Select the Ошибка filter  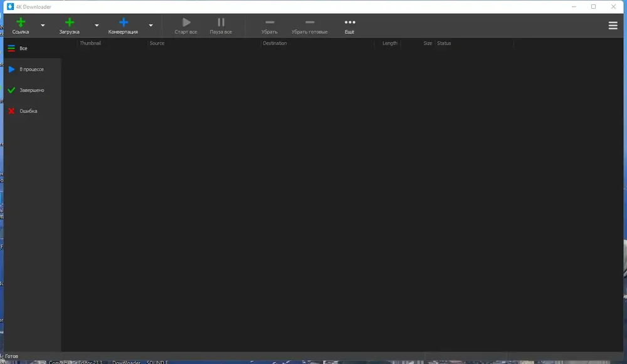(33, 111)
